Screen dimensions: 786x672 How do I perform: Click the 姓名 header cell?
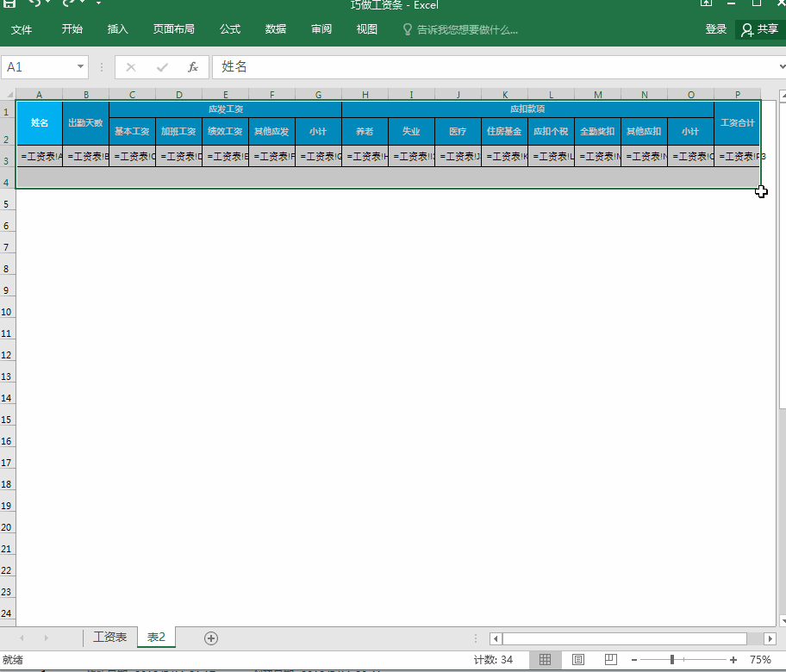(39, 123)
